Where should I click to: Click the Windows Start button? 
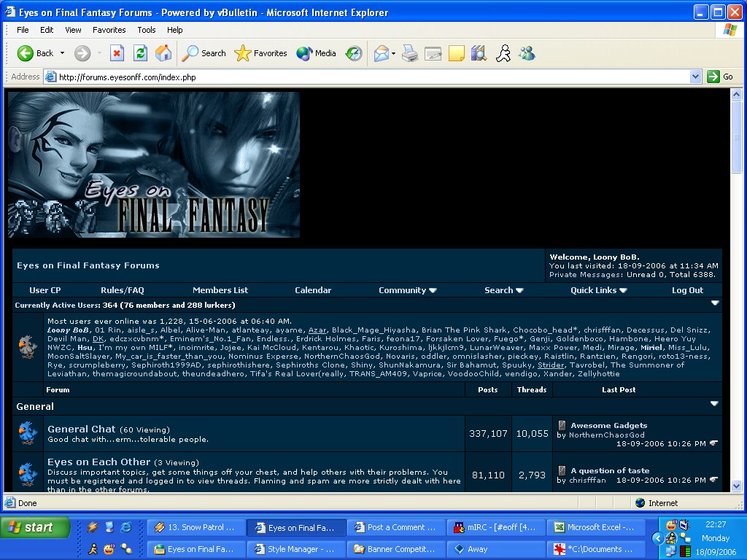click(35, 527)
